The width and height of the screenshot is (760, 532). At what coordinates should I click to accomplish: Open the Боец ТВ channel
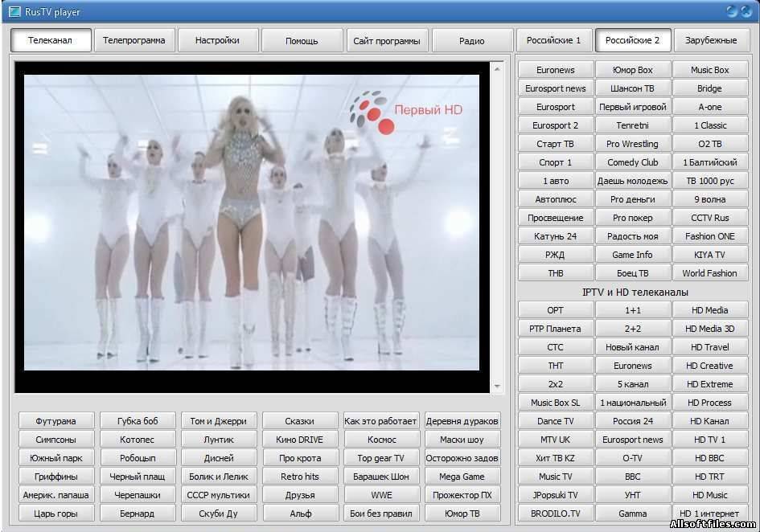coord(632,272)
